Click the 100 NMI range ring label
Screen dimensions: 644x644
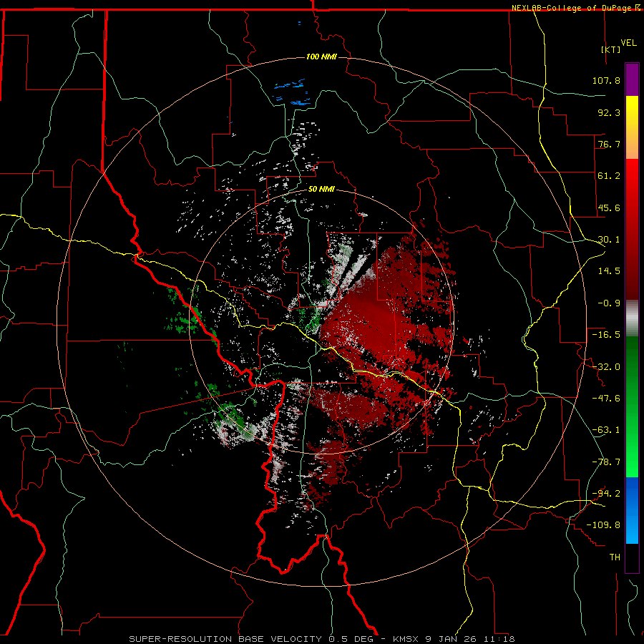321,57
